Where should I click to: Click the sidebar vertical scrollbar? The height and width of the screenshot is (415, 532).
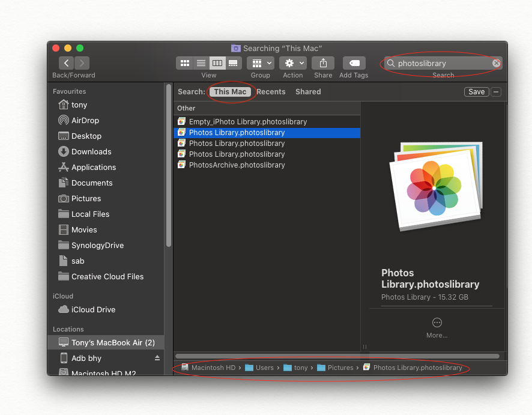[x=169, y=165]
